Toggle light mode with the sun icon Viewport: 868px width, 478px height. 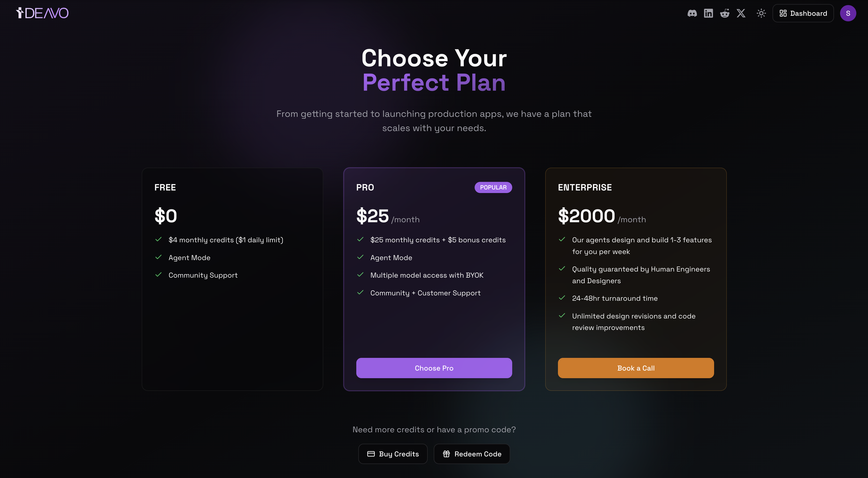(x=761, y=13)
